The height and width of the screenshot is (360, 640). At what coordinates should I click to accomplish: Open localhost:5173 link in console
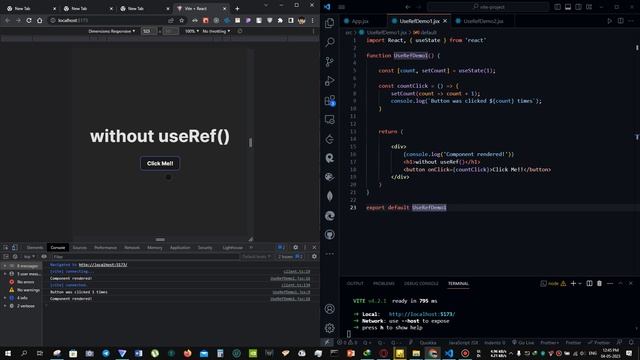point(103,264)
